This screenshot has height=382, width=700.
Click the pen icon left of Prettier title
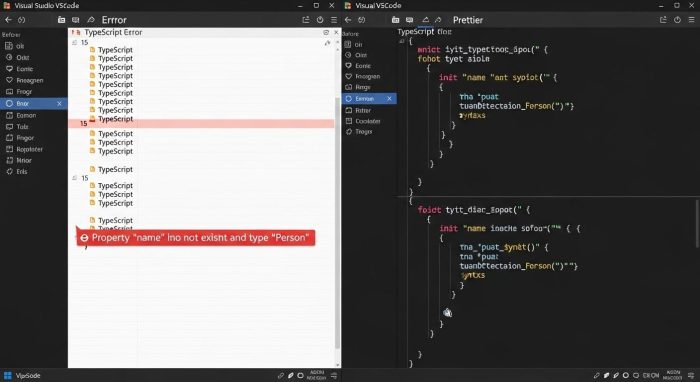coord(438,20)
